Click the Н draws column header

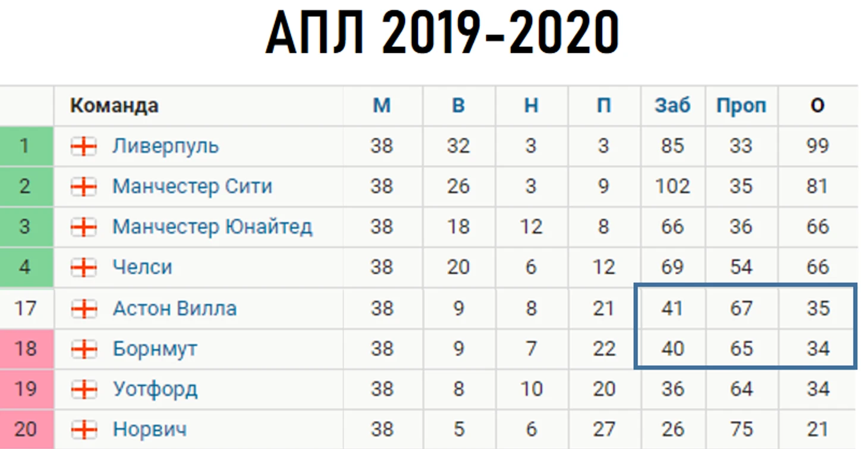(x=531, y=106)
